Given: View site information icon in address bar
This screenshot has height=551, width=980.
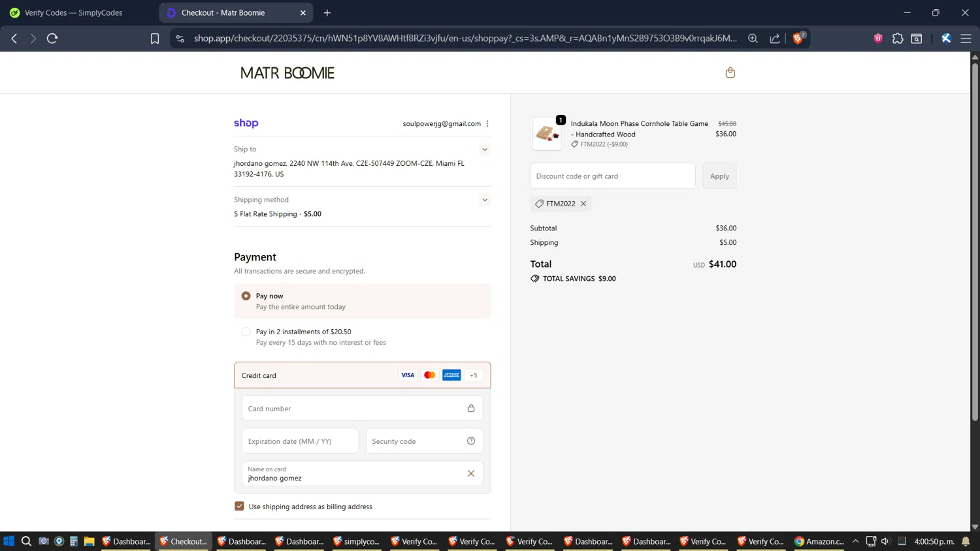Looking at the screenshot, I should [x=180, y=39].
